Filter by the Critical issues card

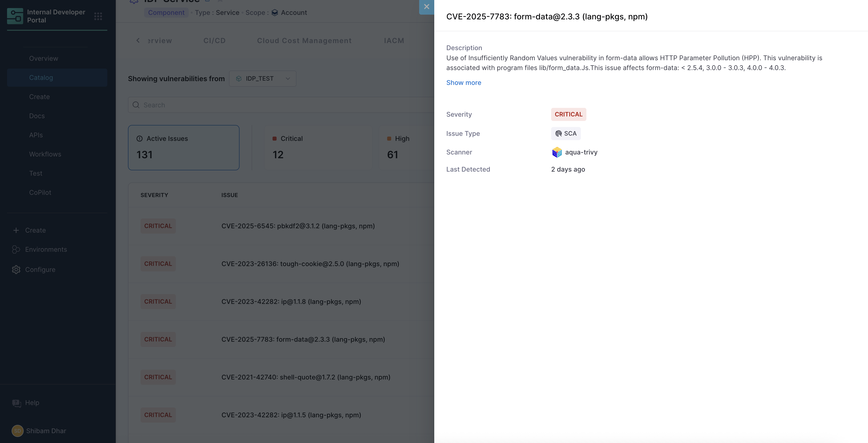pos(318,147)
